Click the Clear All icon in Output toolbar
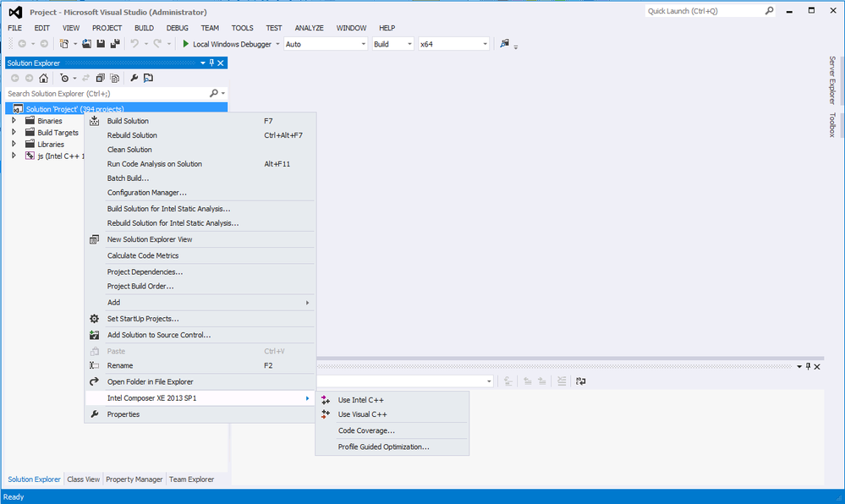Viewport: 845px width, 504px height. click(x=562, y=381)
